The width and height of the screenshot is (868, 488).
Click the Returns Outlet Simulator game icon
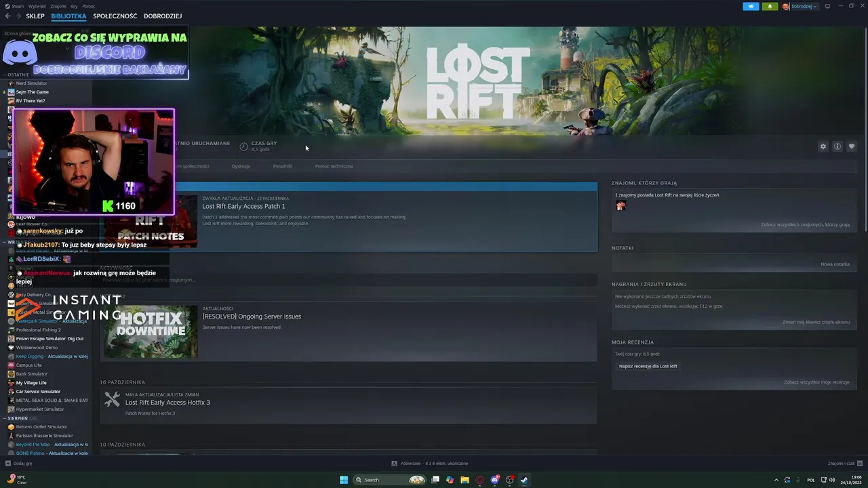click(11, 427)
